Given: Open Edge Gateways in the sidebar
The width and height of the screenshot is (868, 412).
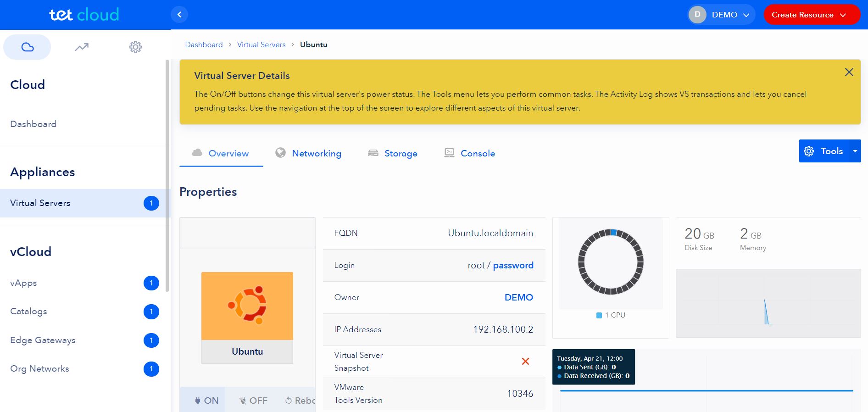Looking at the screenshot, I should (x=43, y=340).
